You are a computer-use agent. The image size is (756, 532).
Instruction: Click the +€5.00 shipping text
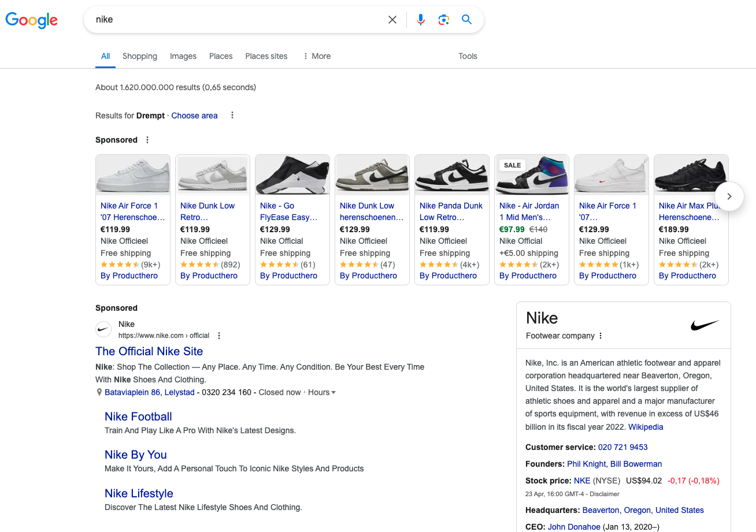pos(529,253)
